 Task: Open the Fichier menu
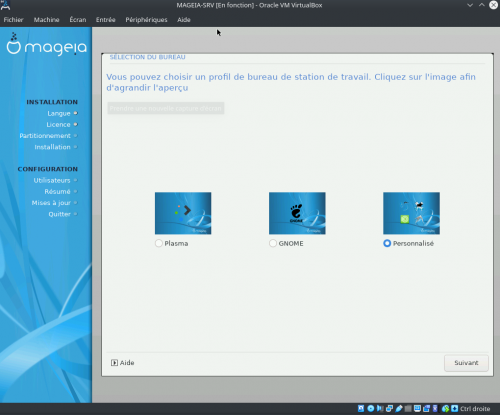coord(13,20)
